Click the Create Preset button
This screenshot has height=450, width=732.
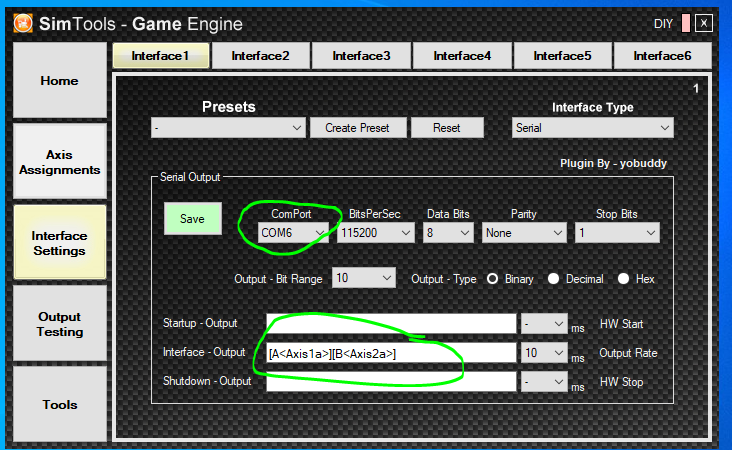(358, 128)
